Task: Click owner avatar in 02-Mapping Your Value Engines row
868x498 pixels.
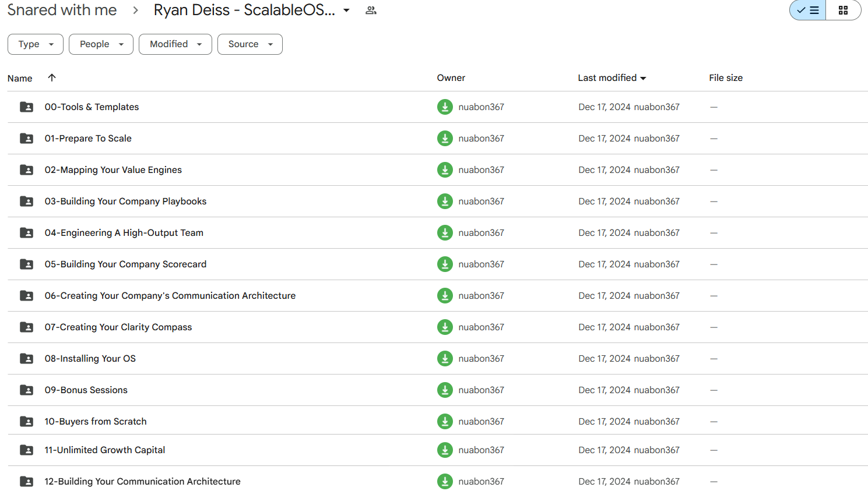Action: [x=445, y=170]
